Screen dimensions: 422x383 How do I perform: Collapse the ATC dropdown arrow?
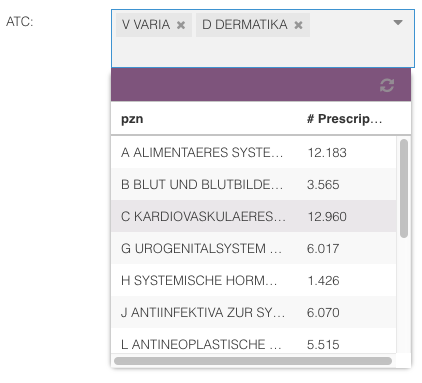pos(398,22)
